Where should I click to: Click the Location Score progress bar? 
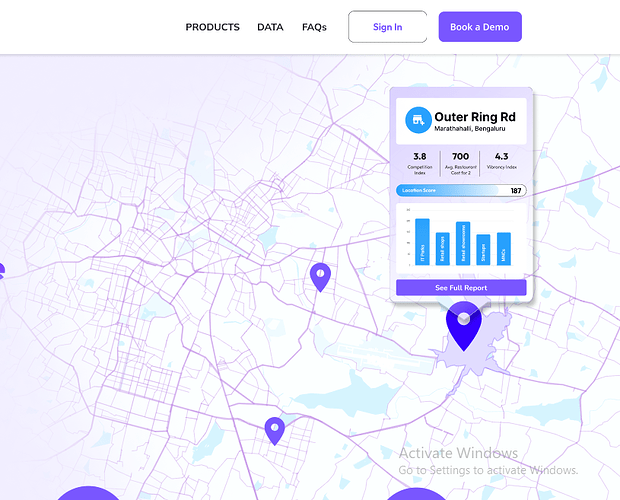point(461,190)
